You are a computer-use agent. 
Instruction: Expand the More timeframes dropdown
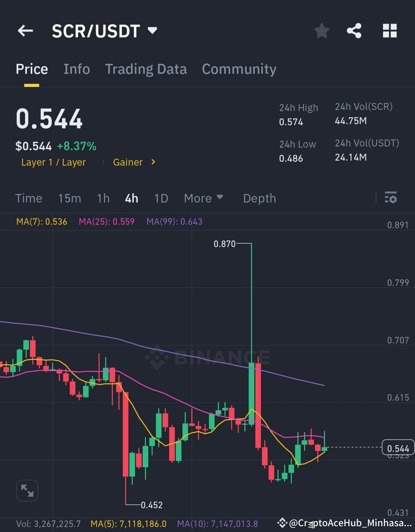(x=203, y=198)
